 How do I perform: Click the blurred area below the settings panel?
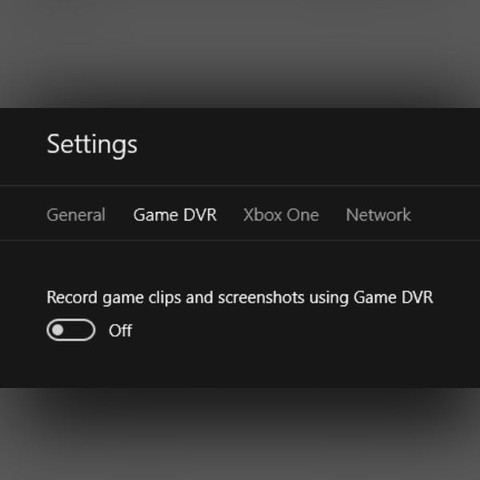click(x=240, y=433)
